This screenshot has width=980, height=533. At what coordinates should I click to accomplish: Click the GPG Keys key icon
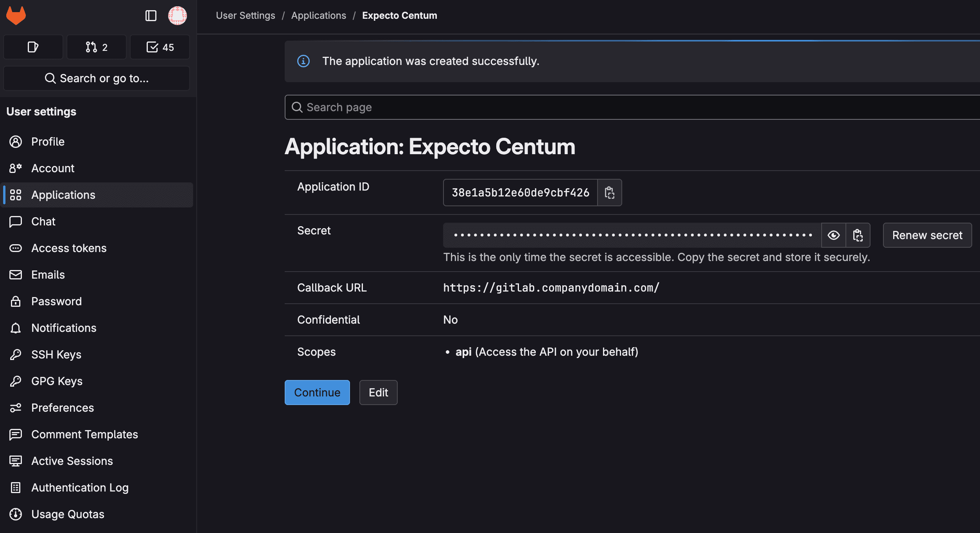pyautogui.click(x=16, y=381)
